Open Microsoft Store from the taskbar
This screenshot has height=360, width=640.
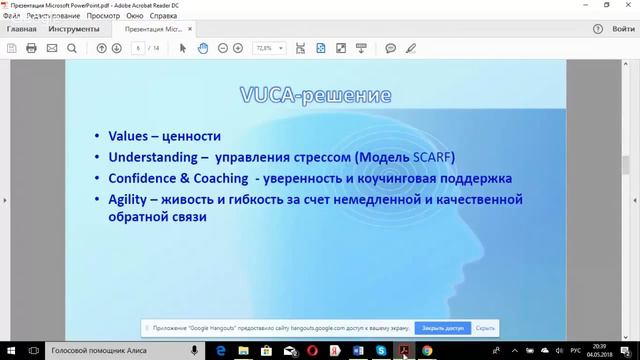[x=267, y=351]
